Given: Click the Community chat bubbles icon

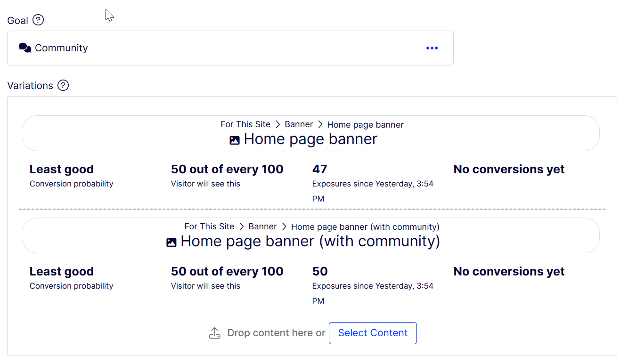Looking at the screenshot, I should point(25,48).
